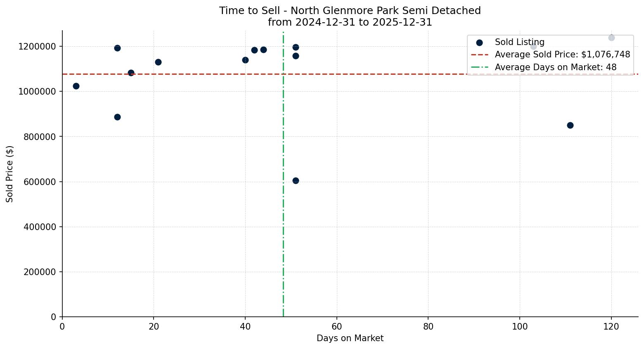Click the red dashed legend line sample
The width and height of the screenshot is (644, 349).
479,55
